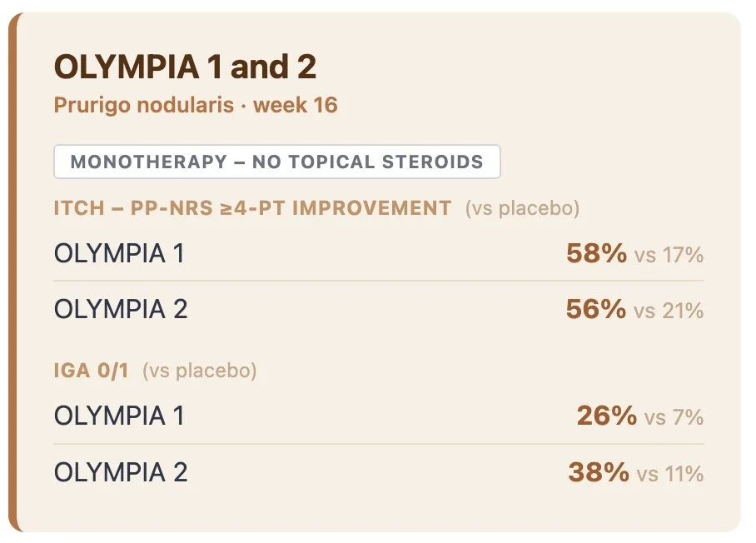
Task: Click the 58% itch result value
Action: [x=596, y=253]
